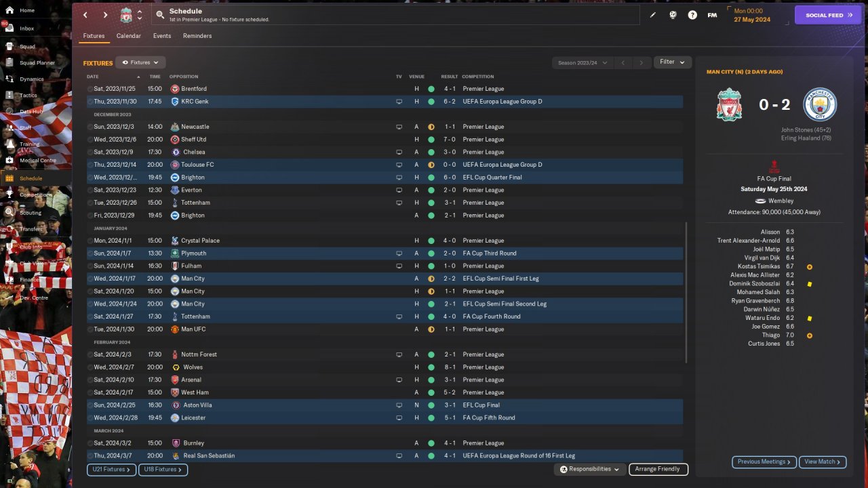Click fixtures list vertical scrollbar
Image resolution: width=868 pixels, height=488 pixels.
click(686, 291)
